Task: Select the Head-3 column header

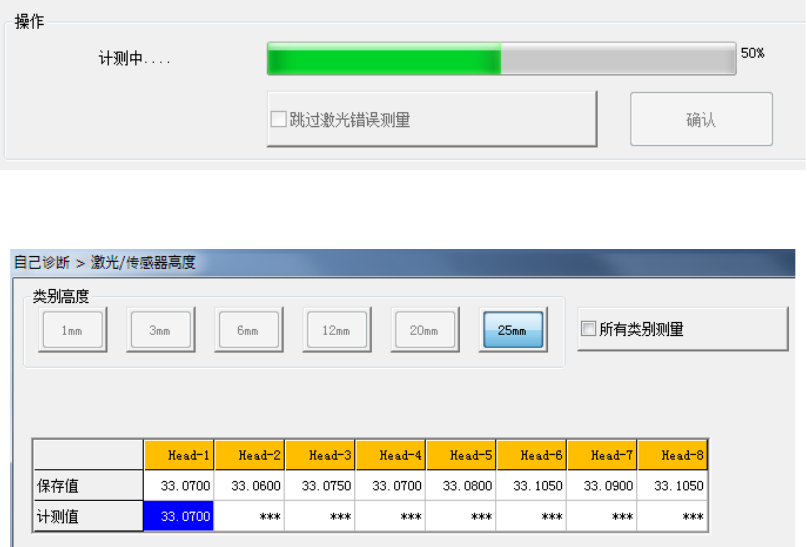Action: 320,455
